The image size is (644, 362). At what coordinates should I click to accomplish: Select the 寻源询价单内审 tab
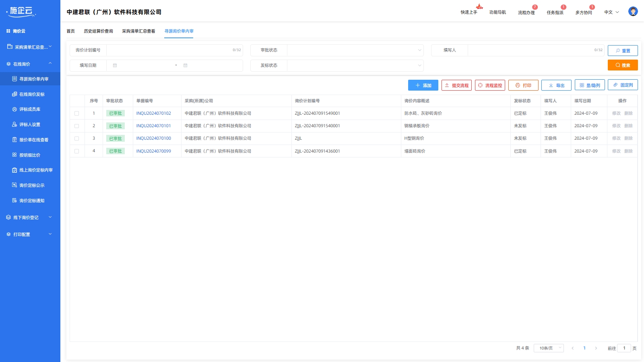click(x=179, y=31)
